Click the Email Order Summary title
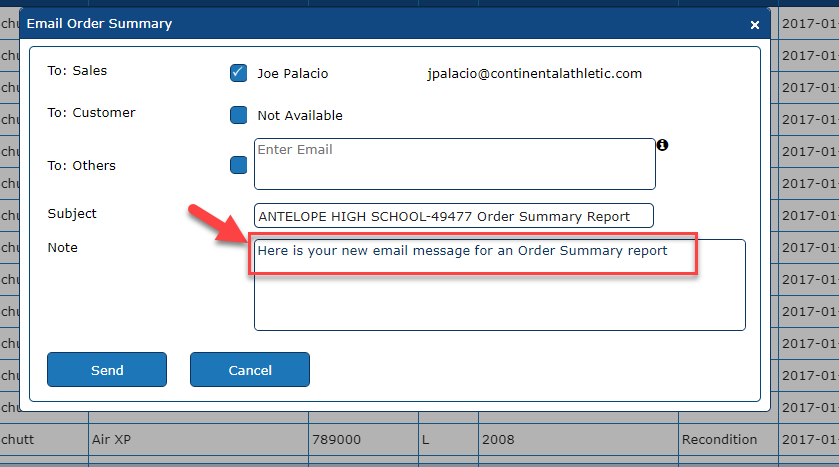839x467 pixels. coord(100,24)
